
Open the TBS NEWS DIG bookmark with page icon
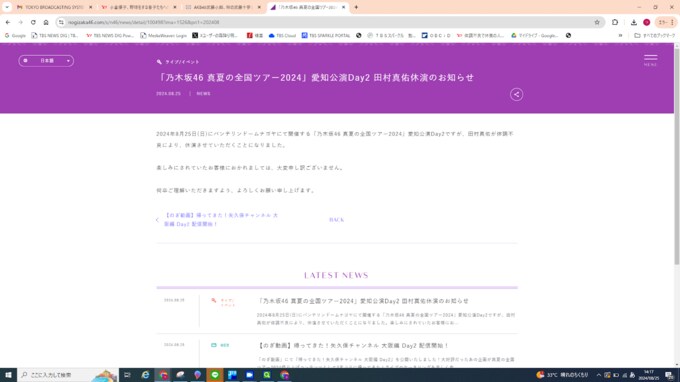click(x=55, y=36)
